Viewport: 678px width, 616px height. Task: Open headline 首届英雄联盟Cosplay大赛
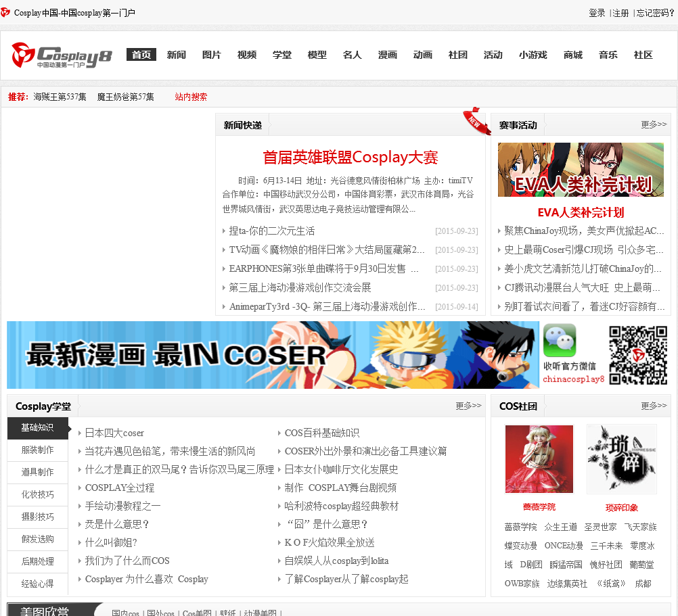click(x=351, y=158)
